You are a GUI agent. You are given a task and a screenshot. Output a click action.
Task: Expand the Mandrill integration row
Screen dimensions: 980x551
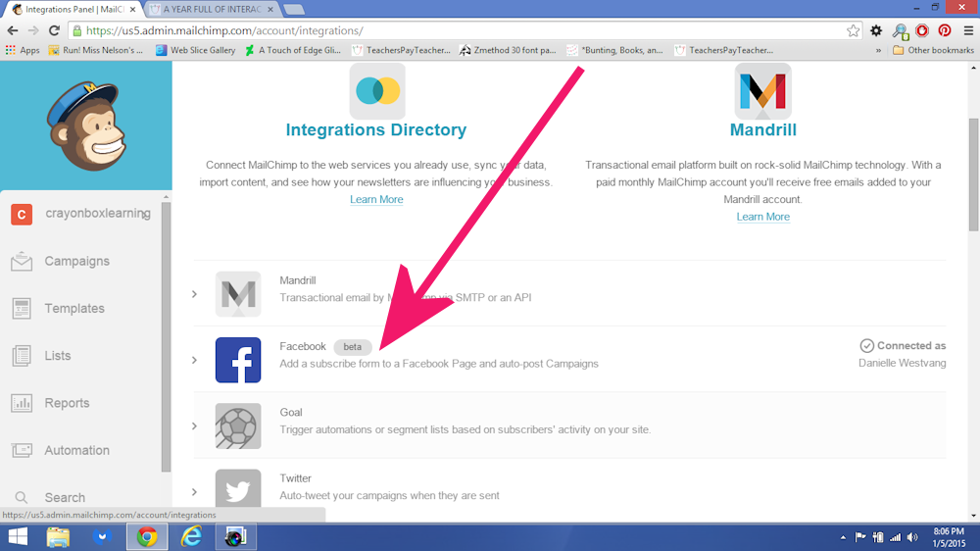pyautogui.click(x=194, y=294)
